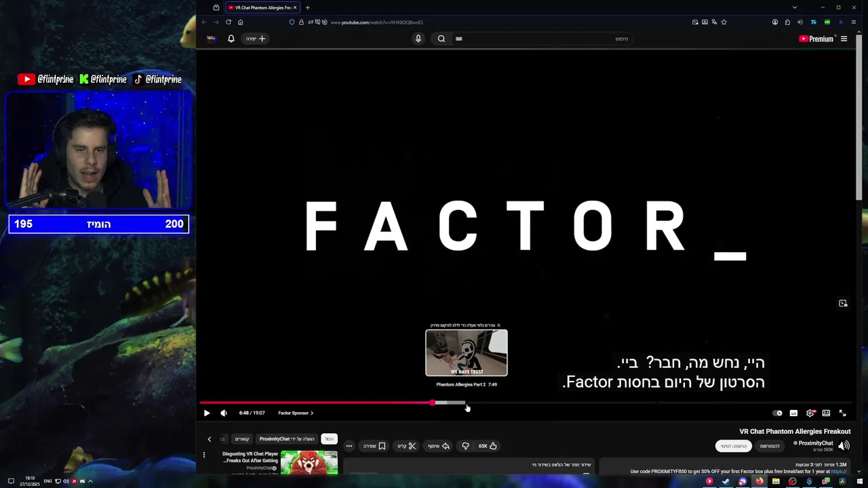Viewport: 868px width, 488px height.
Task: Close the VR Chat Phantom Allergies tab
Action: tap(295, 7)
